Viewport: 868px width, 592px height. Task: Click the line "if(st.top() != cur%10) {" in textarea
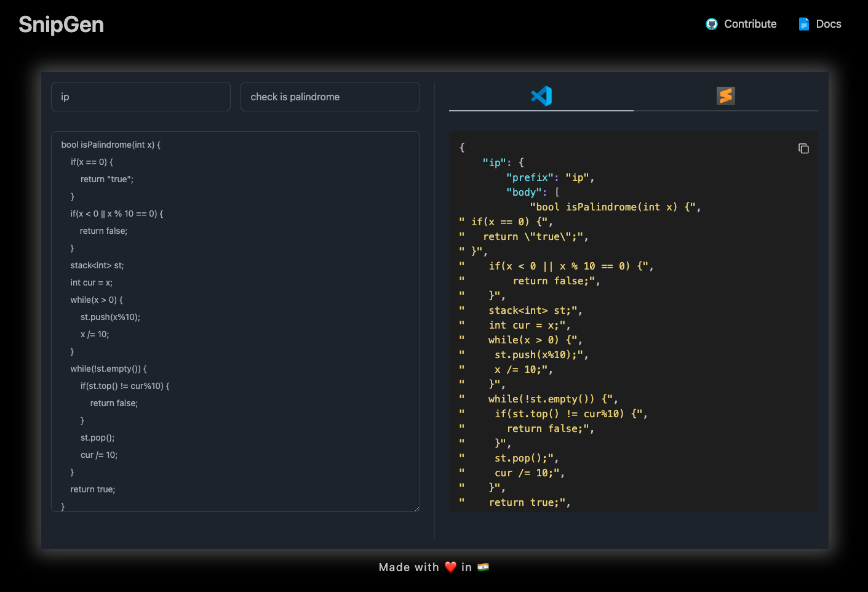point(125,386)
